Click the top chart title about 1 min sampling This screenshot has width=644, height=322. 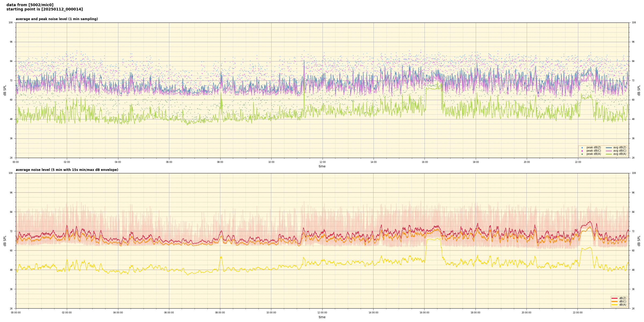click(57, 19)
